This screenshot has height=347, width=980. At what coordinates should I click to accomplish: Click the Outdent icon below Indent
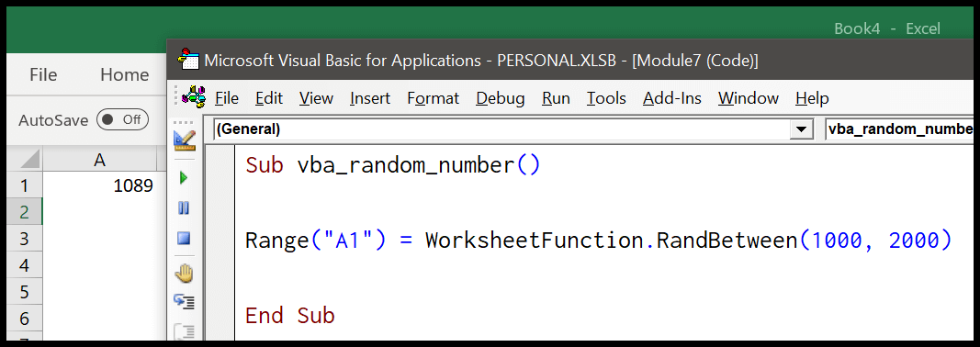tap(185, 331)
